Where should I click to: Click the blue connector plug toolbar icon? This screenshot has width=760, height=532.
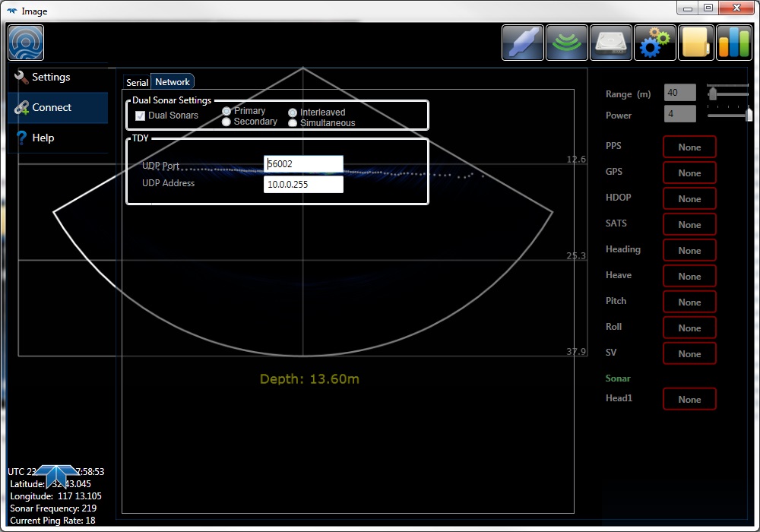click(x=523, y=43)
